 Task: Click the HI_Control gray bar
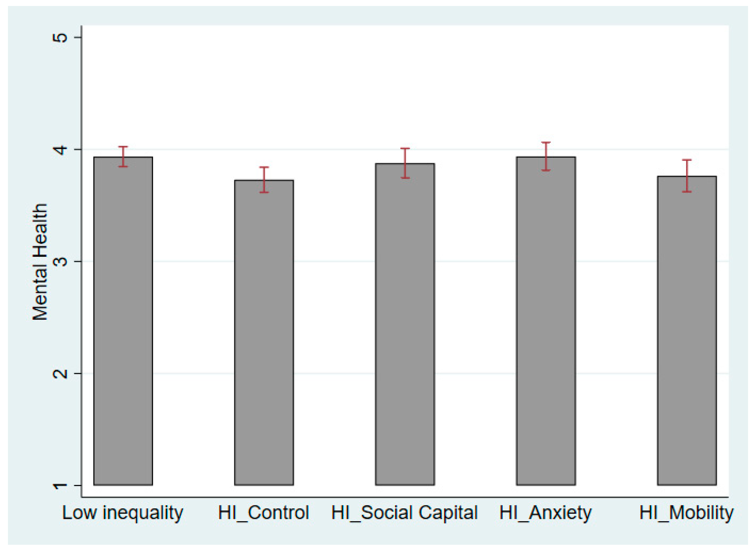264,333
